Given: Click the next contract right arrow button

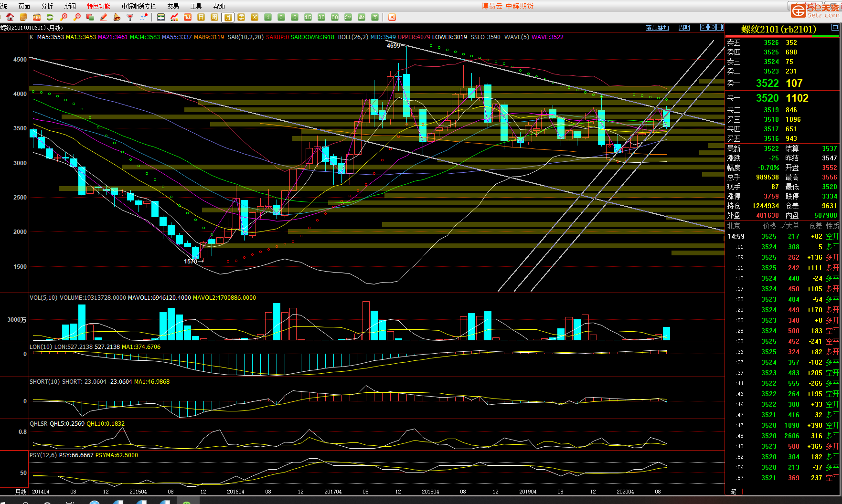Looking at the screenshot, I should click(x=712, y=27).
